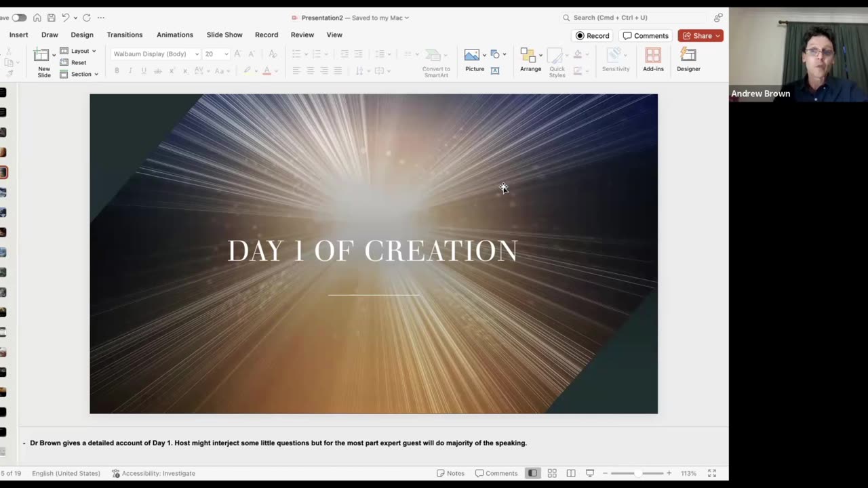Open the Draw tab
This screenshot has height=488, width=868.
tap(50, 35)
